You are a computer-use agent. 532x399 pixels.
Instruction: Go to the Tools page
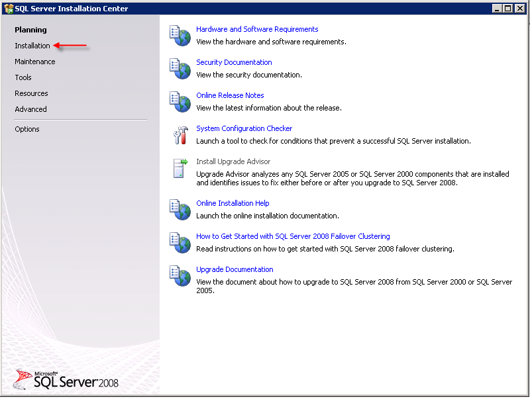23,77
